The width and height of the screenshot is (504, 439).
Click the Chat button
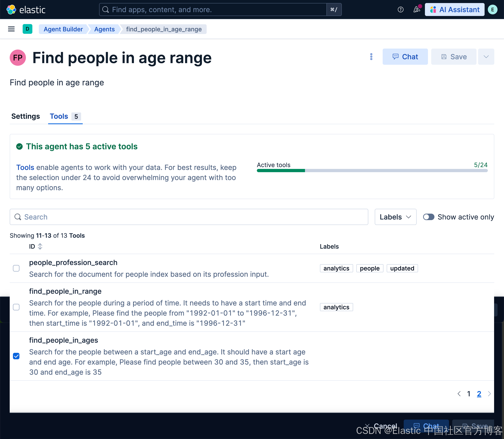(x=405, y=57)
